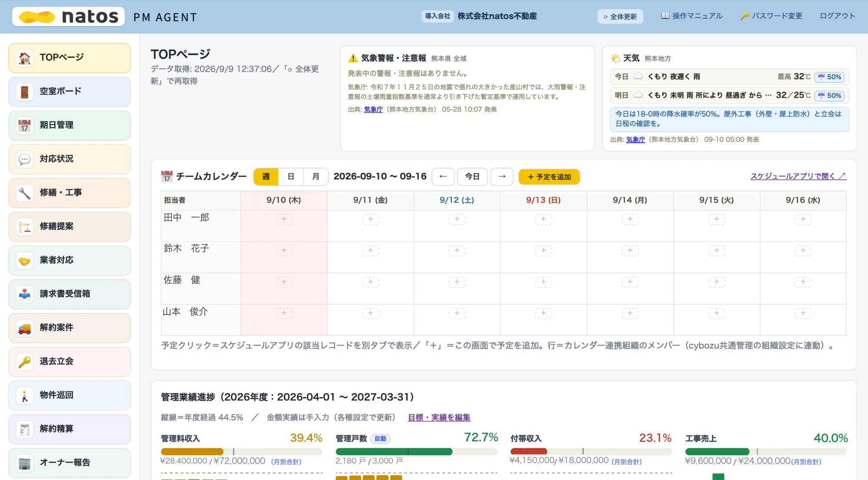Open 請求書受信箱 inbox icon
Image resolution: width=868 pixels, height=480 pixels.
click(25, 294)
